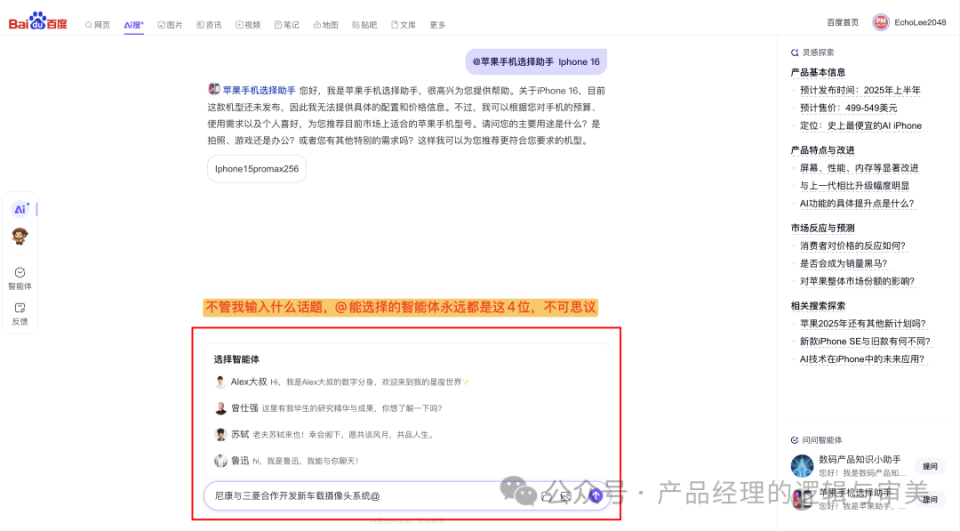Image resolution: width=960 pixels, height=531 pixels.
Task: Open the 文库 tab
Action: [x=403, y=25]
